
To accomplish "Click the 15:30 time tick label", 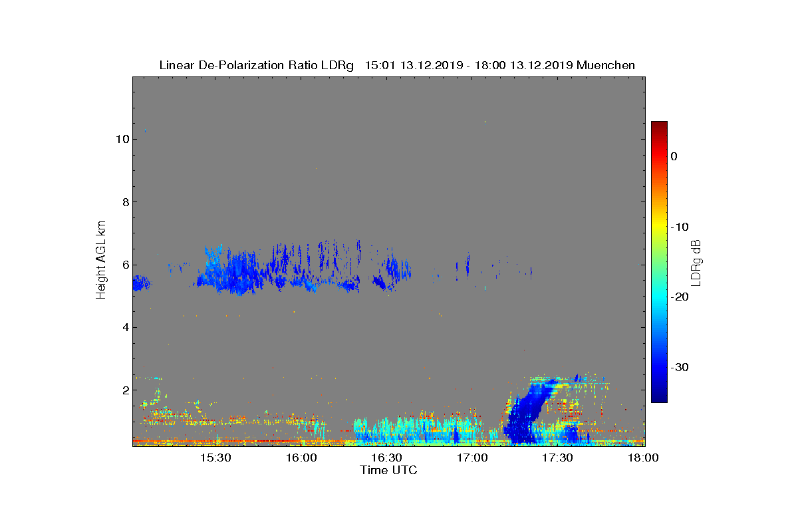I will point(215,458).
